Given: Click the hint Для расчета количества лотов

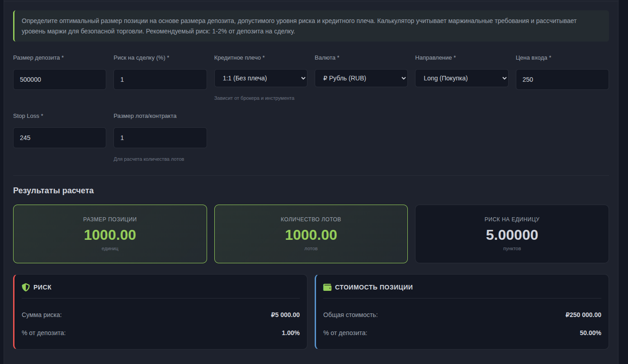Looking at the screenshot, I should click(149, 159).
